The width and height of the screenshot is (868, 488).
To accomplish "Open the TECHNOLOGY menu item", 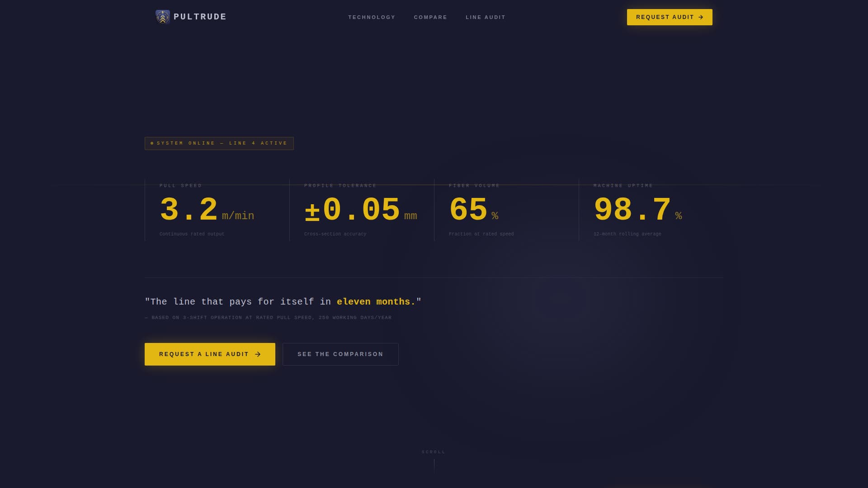I will click(372, 17).
